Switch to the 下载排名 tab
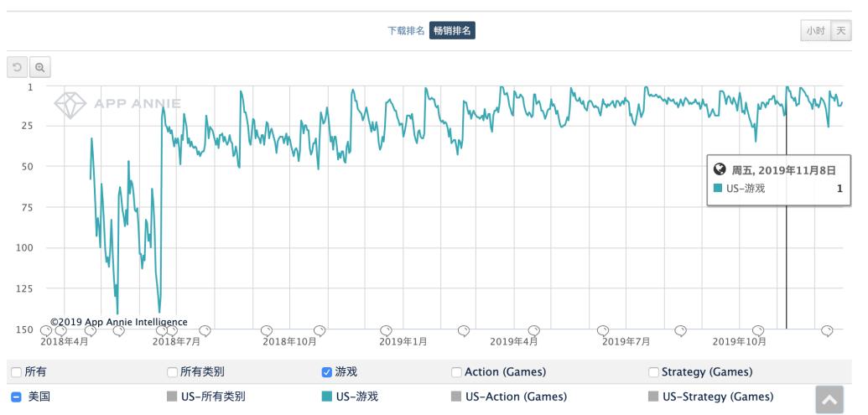The height and width of the screenshot is (415, 868). pos(406,31)
